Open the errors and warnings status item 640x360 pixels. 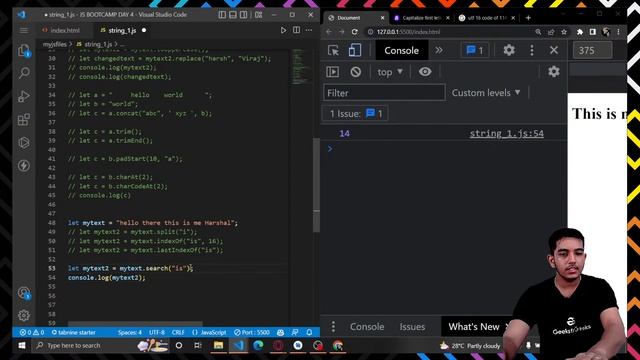[x=32, y=332]
